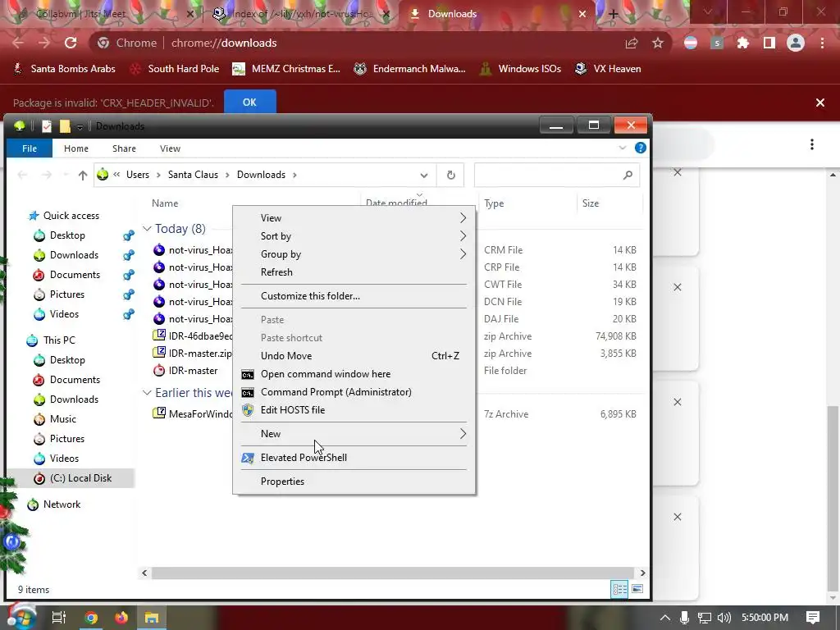Collapse the Today (8) group
This screenshot has width=840, height=630.
pos(147,229)
